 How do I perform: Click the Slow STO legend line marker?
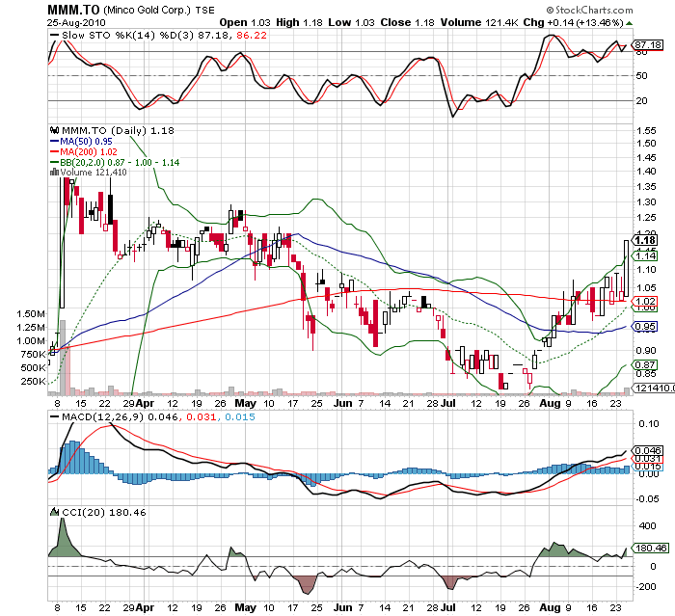coord(54,35)
